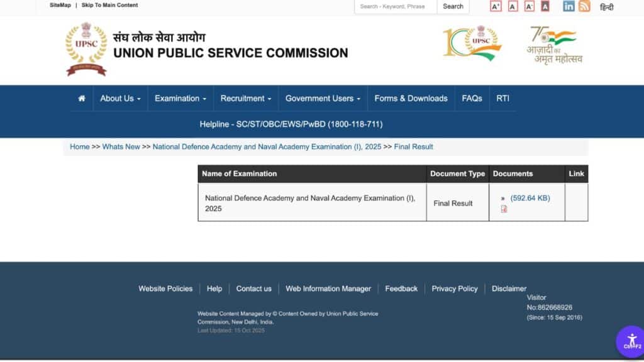This screenshot has width=644, height=362.
Task: Open the Forms & Downloads menu
Action: tap(411, 99)
